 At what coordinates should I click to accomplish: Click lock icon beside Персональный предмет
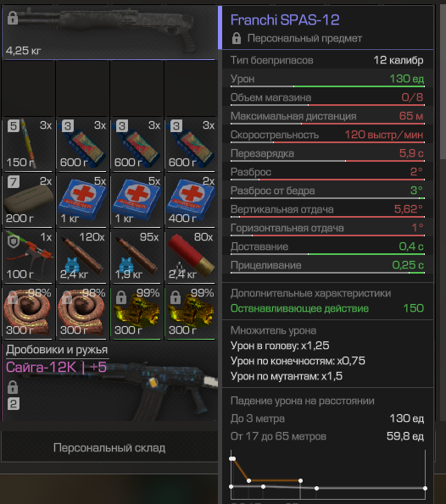click(x=237, y=38)
